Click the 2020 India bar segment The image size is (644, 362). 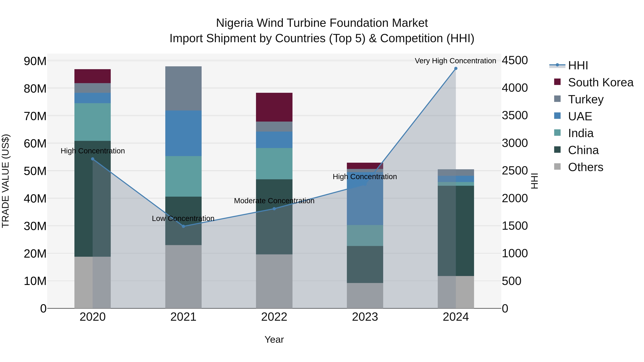(92, 122)
